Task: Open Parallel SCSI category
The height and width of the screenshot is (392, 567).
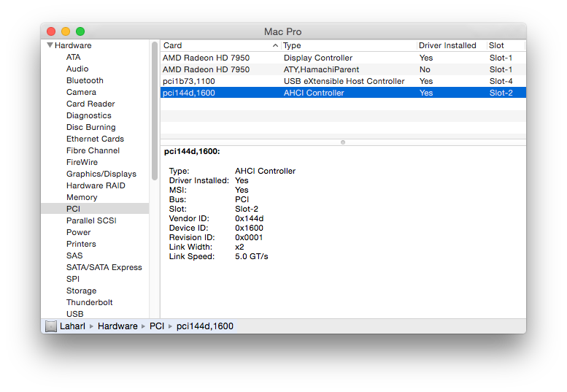Action: pyautogui.click(x=91, y=220)
